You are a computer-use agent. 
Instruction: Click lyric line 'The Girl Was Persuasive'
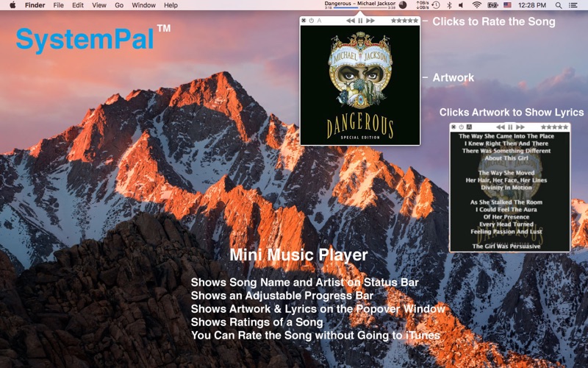(506, 247)
